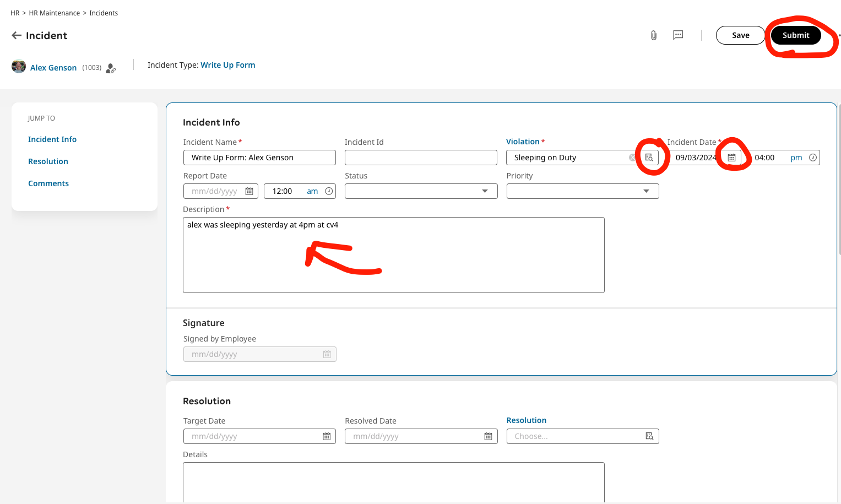Click the back arrow beside Incident
This screenshot has width=841, height=504.
click(x=17, y=36)
